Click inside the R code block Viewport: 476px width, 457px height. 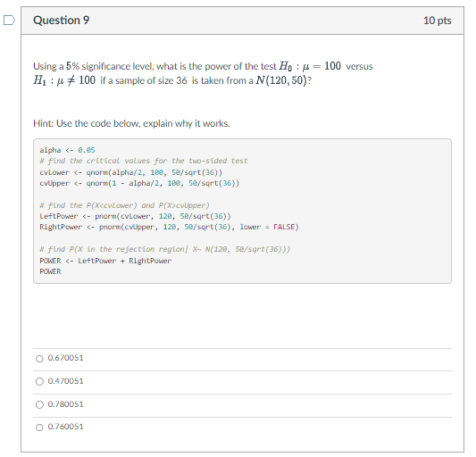click(x=242, y=212)
